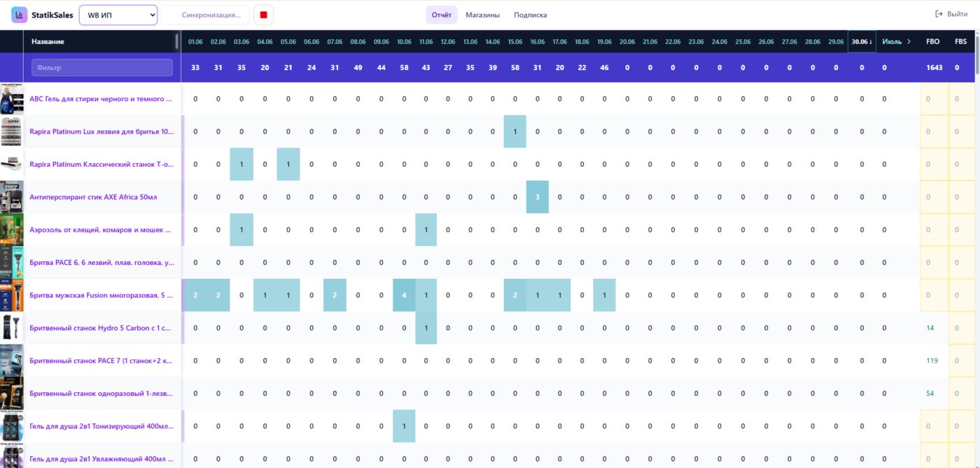The image size is (980, 468).
Task: Click thumbnail of ABC Гель для стирки
Action: click(12, 99)
